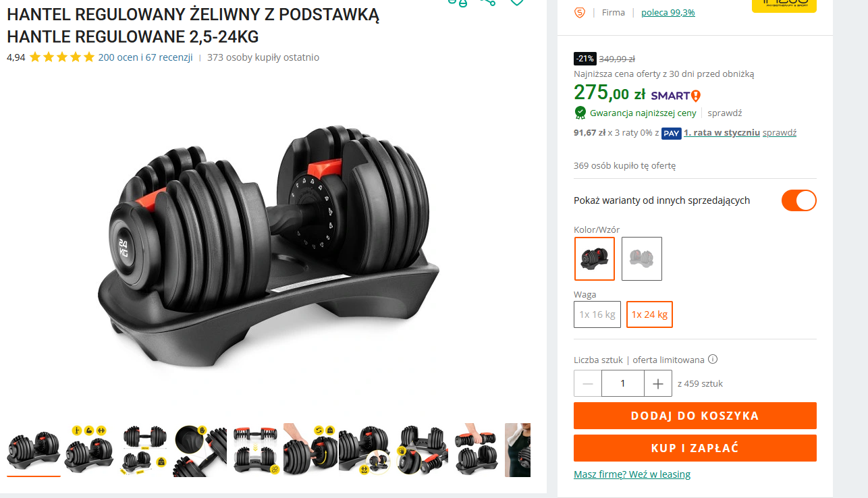
Task: Choose the grey dumbbell color variant swatch
Action: coord(642,258)
